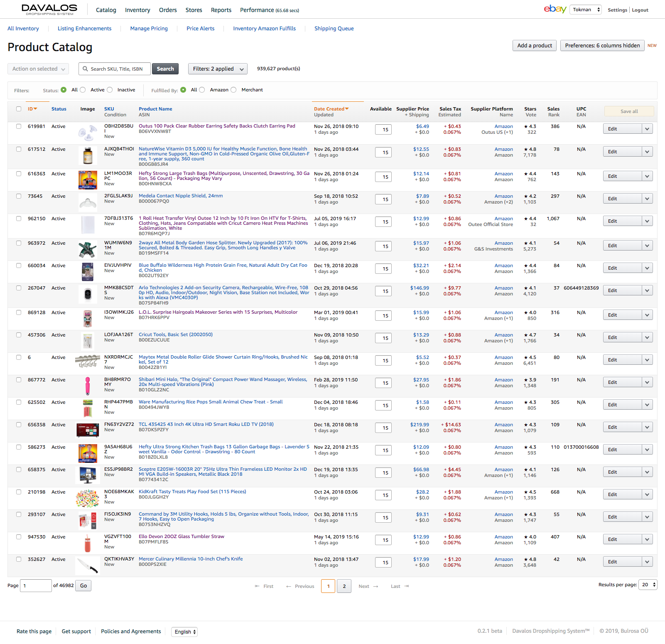Open Results per page dropdown

pyautogui.click(x=648, y=585)
